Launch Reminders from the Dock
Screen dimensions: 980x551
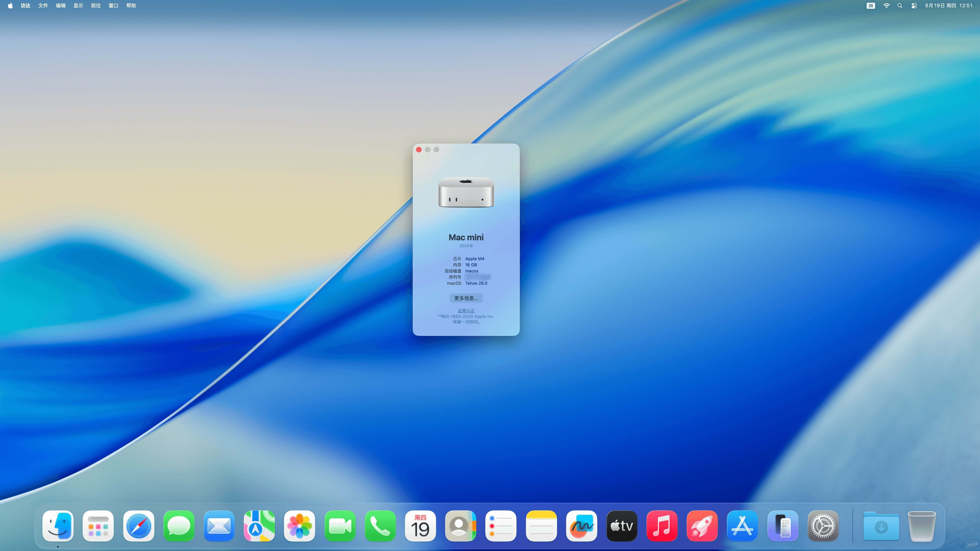coord(501,526)
